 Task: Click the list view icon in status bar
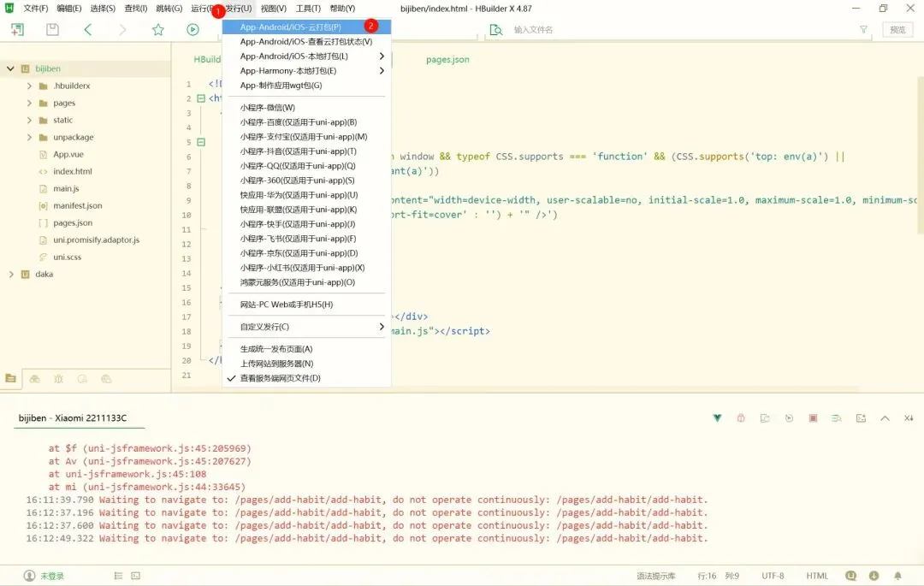tap(118, 576)
